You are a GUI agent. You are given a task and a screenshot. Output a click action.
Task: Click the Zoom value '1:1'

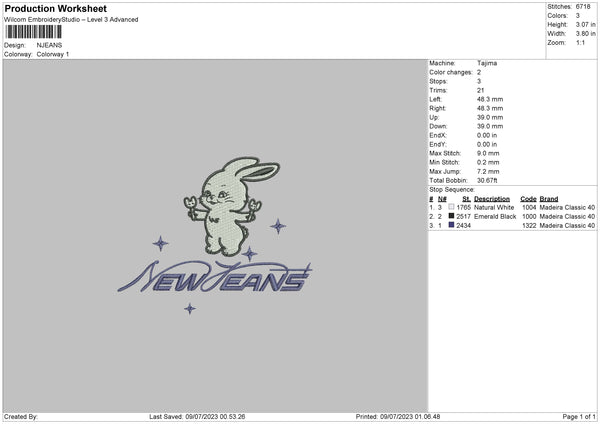coord(580,43)
